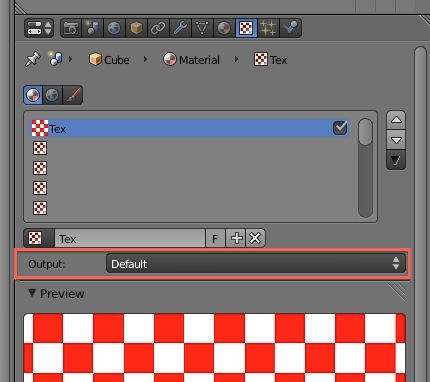The height and width of the screenshot is (382, 430).
Task: Show material textures type button
Action: [33, 95]
